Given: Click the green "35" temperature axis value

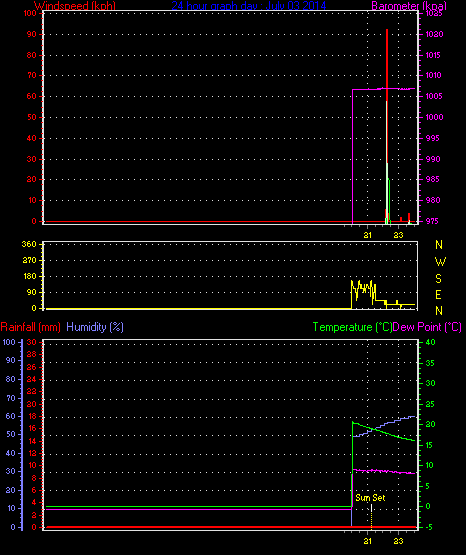Looking at the screenshot, I should [x=430, y=363].
